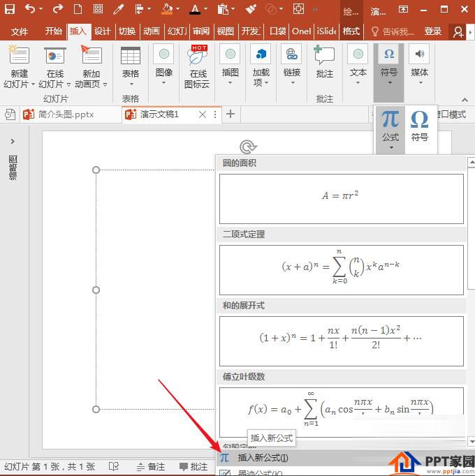Close the 演示文稿1 document tab
The image size is (475, 476).
point(203,114)
